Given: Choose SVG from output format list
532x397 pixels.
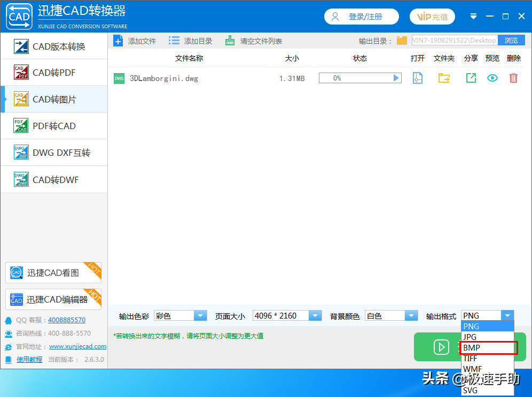Looking at the screenshot, I should click(x=488, y=390).
